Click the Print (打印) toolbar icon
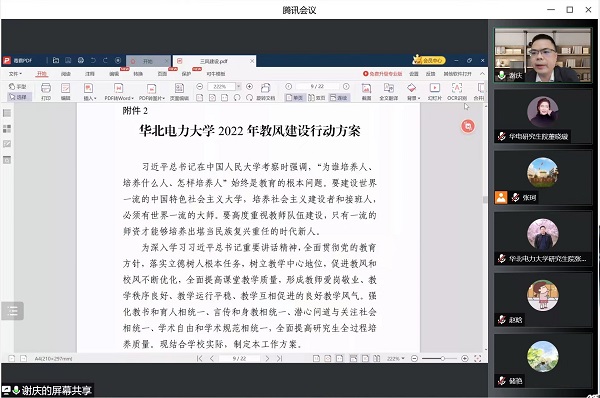 (46, 91)
